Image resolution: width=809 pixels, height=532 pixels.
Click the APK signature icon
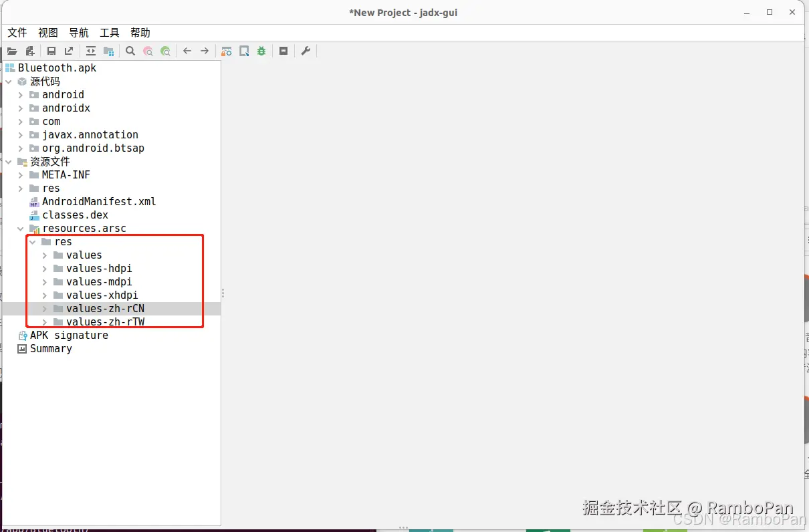coord(22,336)
